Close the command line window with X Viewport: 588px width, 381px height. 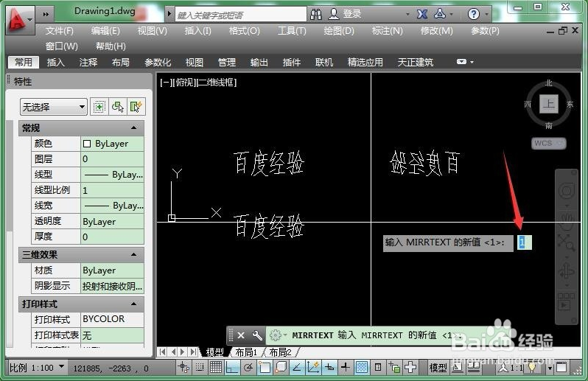tap(241, 335)
